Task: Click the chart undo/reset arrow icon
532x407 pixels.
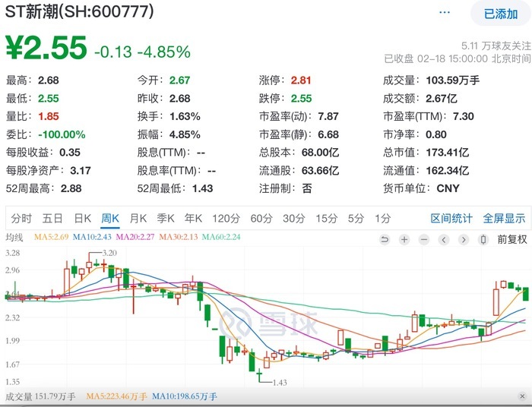Action: pos(385,240)
